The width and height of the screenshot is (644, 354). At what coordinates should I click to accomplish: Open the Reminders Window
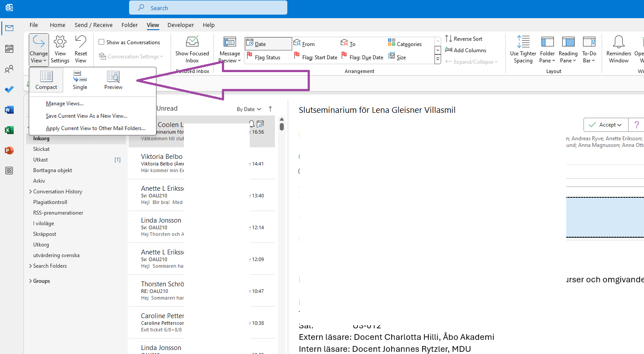(618, 49)
